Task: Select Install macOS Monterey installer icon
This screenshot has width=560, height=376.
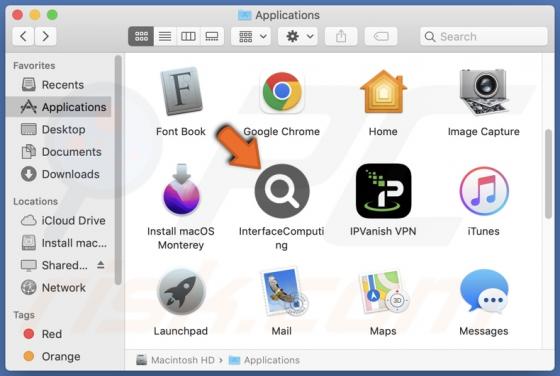Action: click(x=181, y=190)
